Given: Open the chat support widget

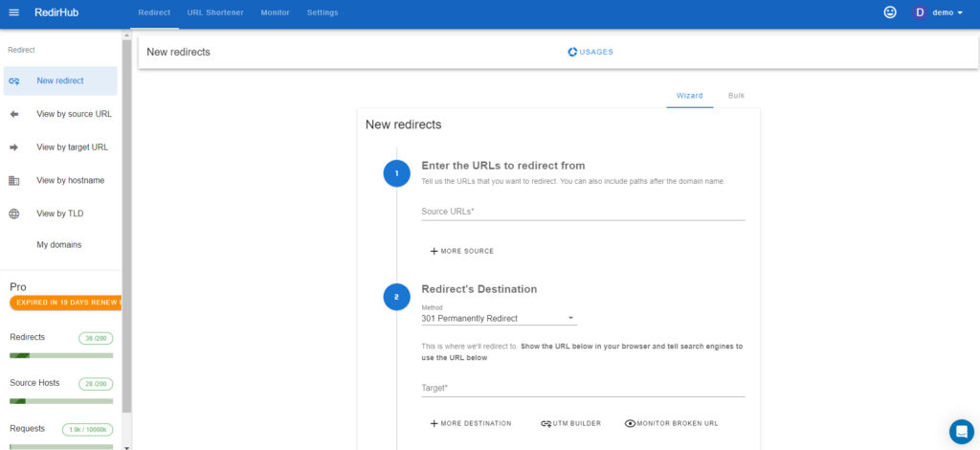Looking at the screenshot, I should click(x=961, y=431).
